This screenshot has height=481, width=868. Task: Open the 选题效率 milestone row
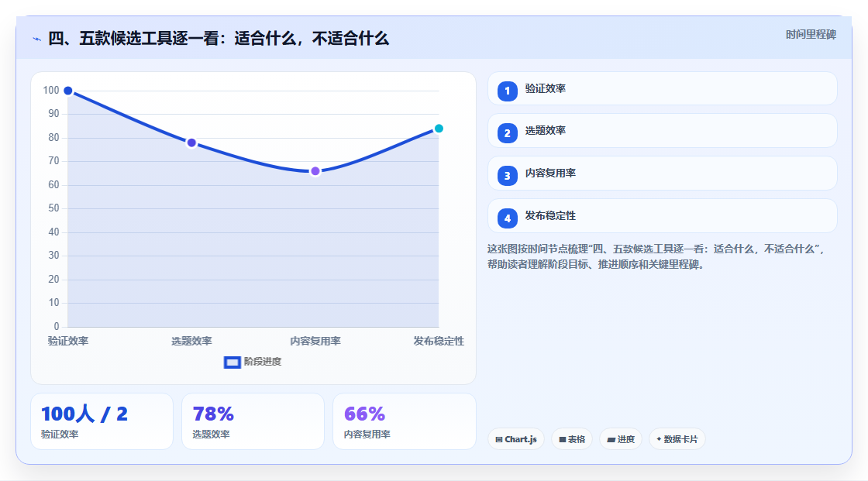click(x=662, y=131)
